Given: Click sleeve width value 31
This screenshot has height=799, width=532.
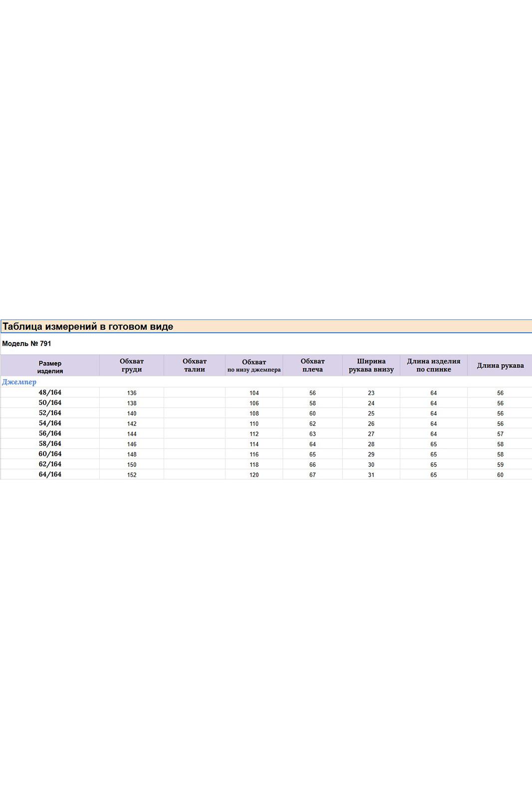Looking at the screenshot, I should (371, 475).
